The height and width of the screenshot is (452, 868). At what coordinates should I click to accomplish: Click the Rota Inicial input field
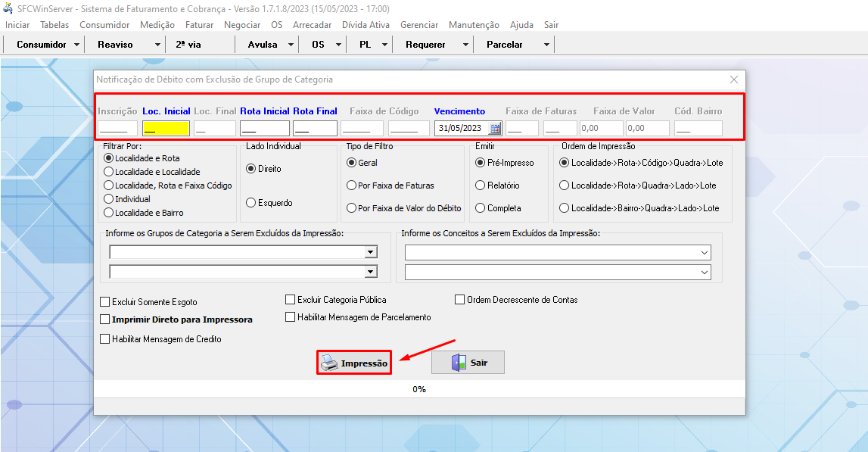264,129
